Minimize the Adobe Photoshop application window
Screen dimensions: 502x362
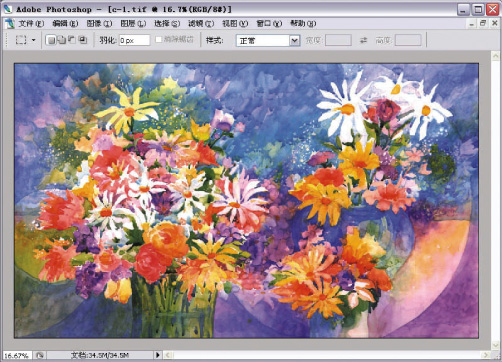point(463,9)
